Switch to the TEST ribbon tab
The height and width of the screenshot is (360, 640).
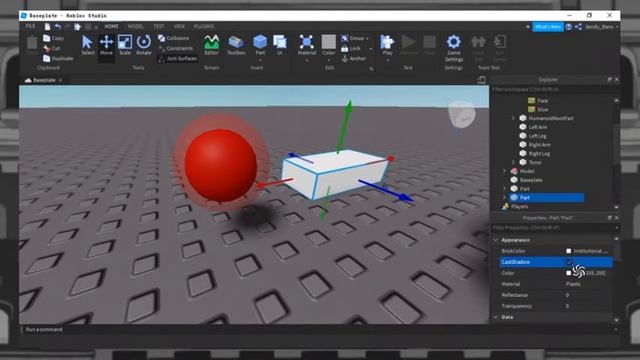coord(159,26)
